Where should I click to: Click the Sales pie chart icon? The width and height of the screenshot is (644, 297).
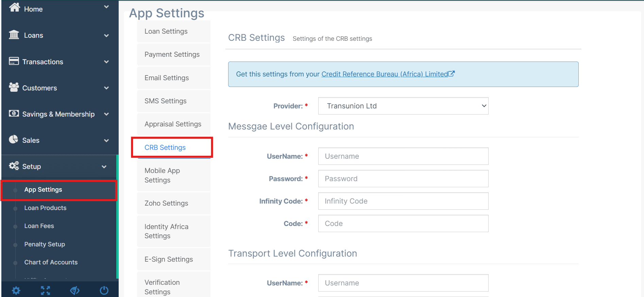pos(14,139)
